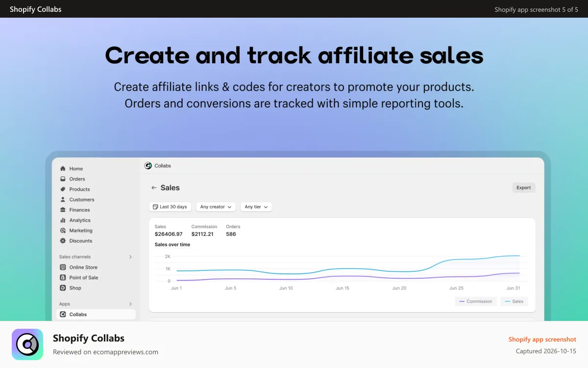Click the Export button
This screenshot has width=588, height=368.
(524, 188)
